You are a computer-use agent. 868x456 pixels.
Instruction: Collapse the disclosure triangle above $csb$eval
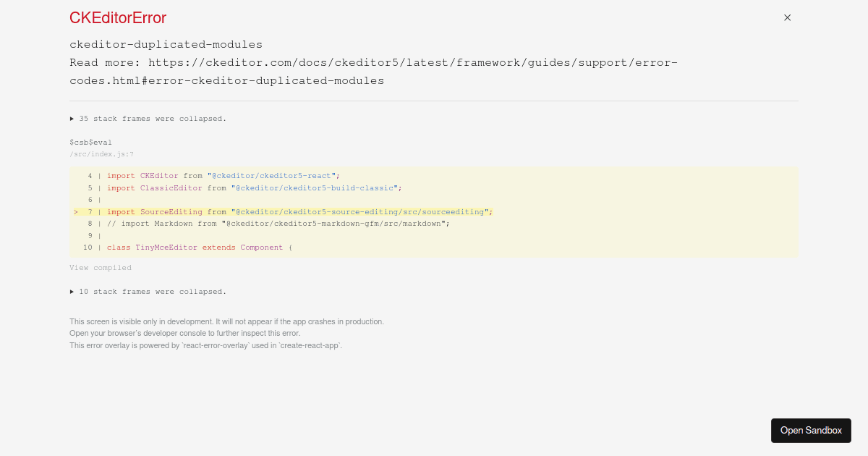(x=71, y=118)
